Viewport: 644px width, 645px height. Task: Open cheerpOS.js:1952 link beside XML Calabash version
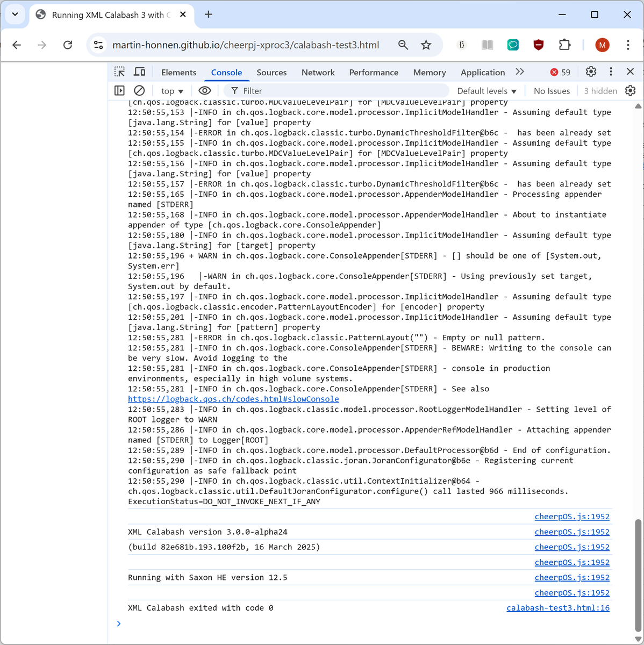click(572, 532)
